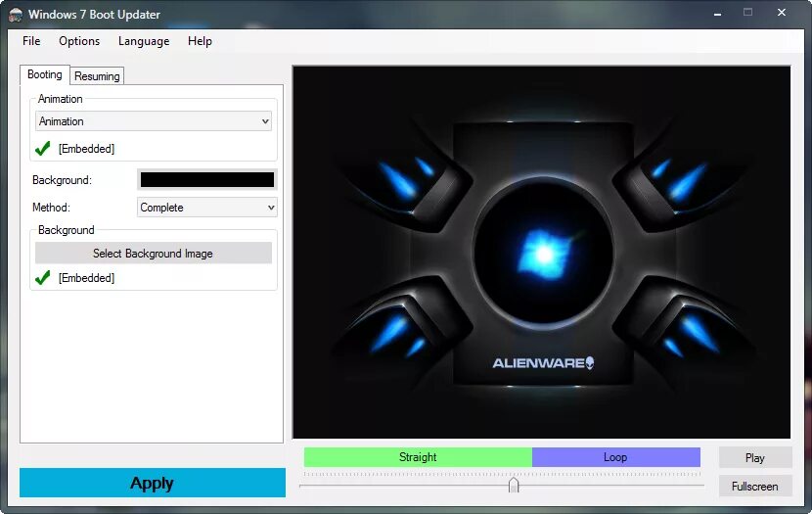
Task: Open the Language menu
Action: [144, 41]
